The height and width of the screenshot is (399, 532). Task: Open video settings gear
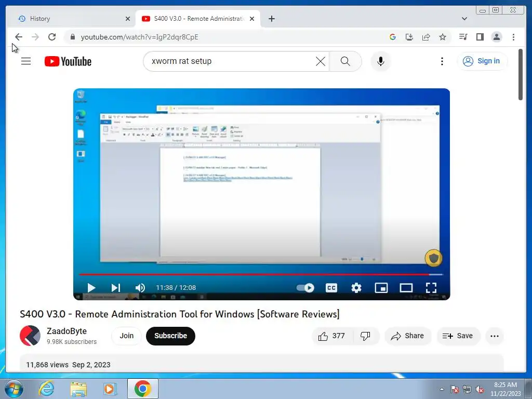point(356,288)
